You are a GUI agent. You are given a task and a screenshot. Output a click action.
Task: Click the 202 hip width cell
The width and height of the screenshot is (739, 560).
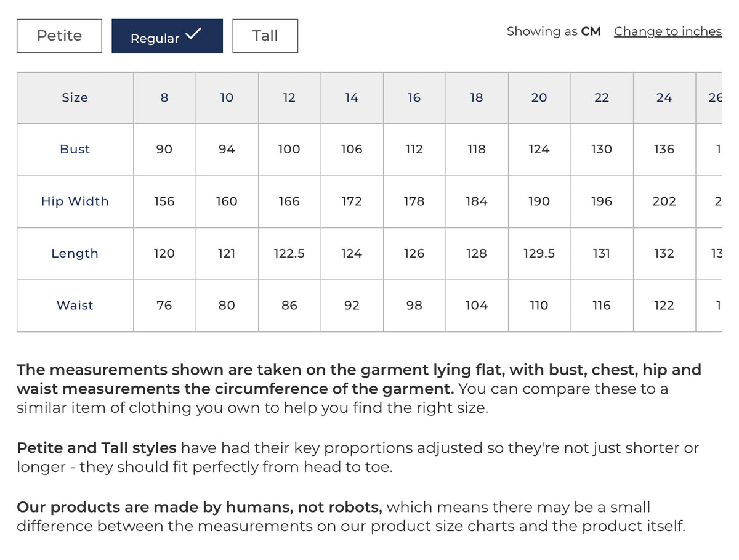(x=664, y=201)
